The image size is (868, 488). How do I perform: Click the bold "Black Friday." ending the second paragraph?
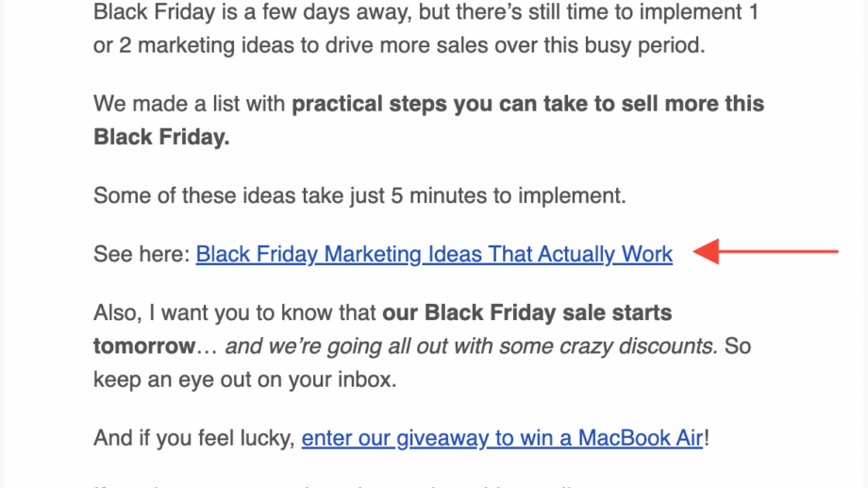[x=161, y=137]
